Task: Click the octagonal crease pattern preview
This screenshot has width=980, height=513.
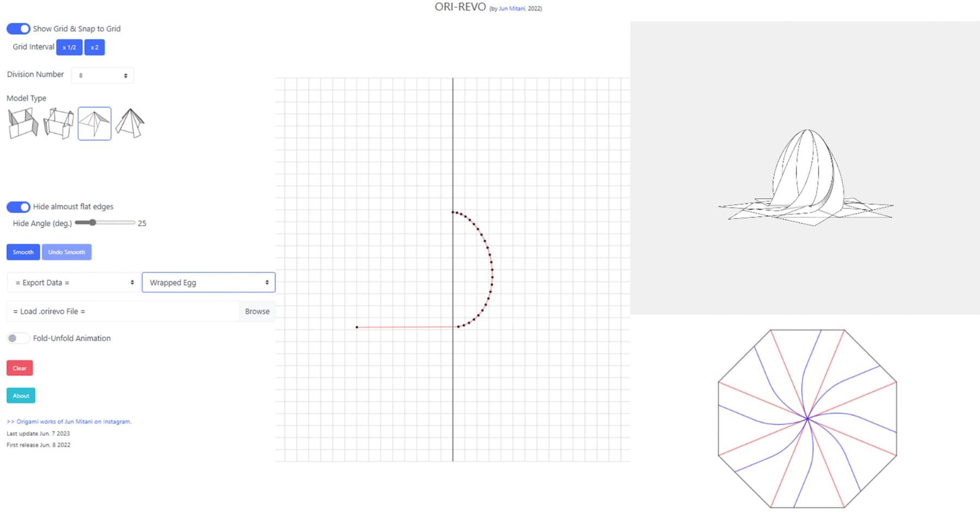Action: point(807,418)
